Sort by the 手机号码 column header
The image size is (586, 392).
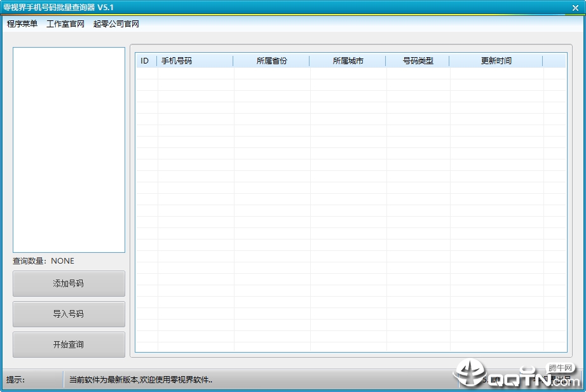[x=195, y=60]
